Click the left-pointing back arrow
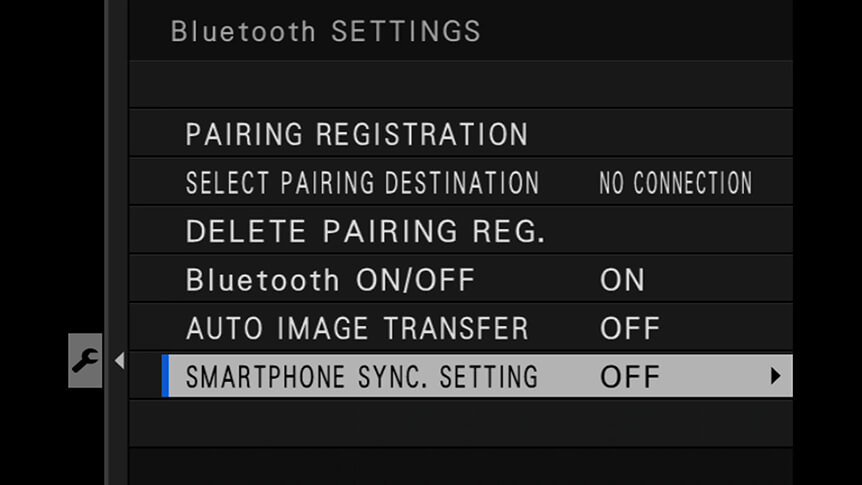Image resolution: width=862 pixels, height=485 pixels. (x=119, y=361)
